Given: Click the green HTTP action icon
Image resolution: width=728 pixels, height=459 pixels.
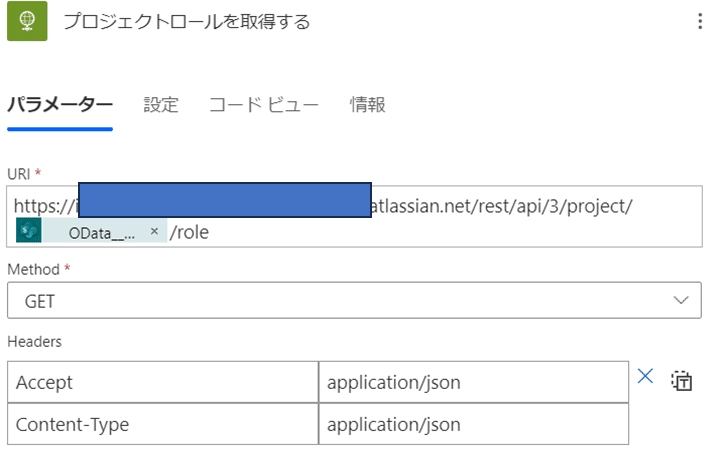Looking at the screenshot, I should 28,21.
